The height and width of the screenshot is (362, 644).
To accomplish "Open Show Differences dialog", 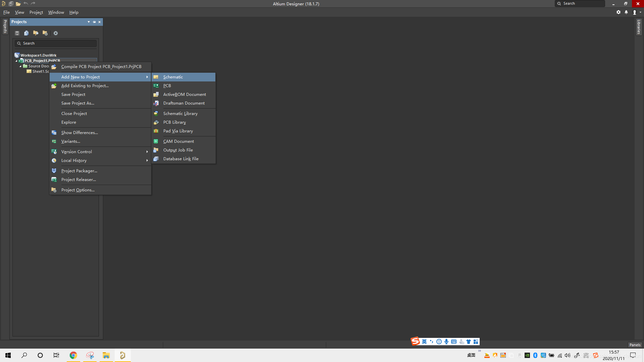I will (x=100, y=133).
